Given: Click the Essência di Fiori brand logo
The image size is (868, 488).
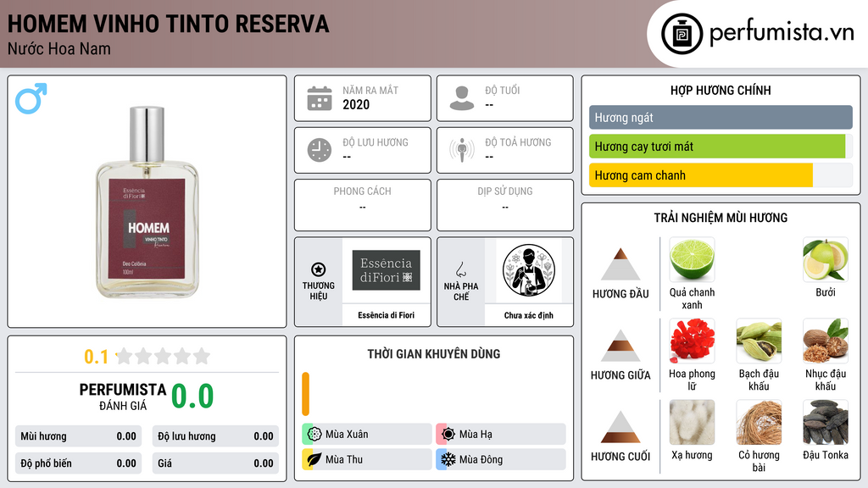Looking at the screenshot, I should coord(386,270).
